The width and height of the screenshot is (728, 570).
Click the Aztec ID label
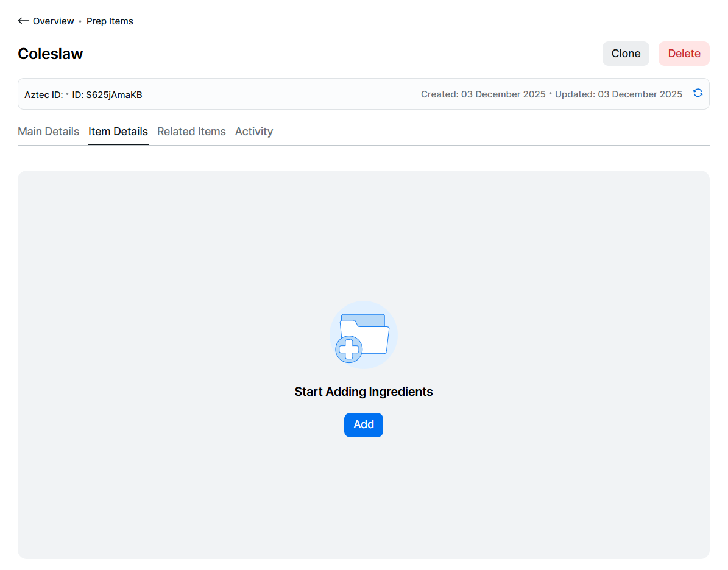pyautogui.click(x=43, y=94)
